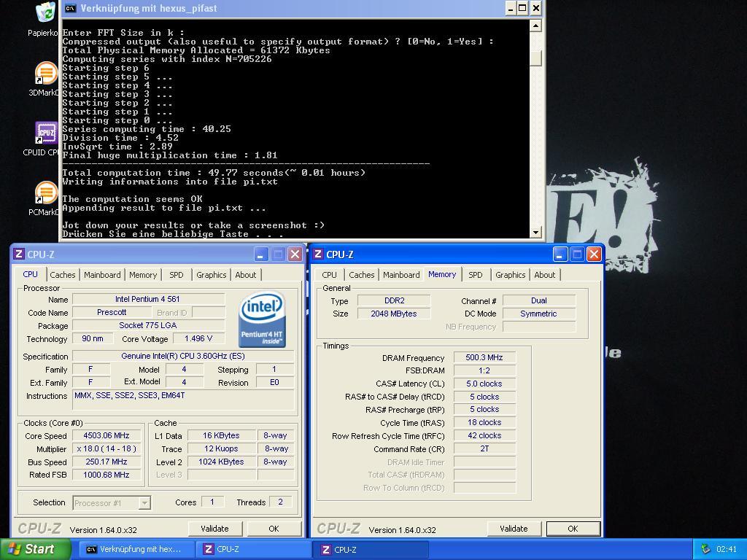Image resolution: width=747 pixels, height=560 pixels.
Task: Close the left CPU-Z window
Action: (295, 254)
